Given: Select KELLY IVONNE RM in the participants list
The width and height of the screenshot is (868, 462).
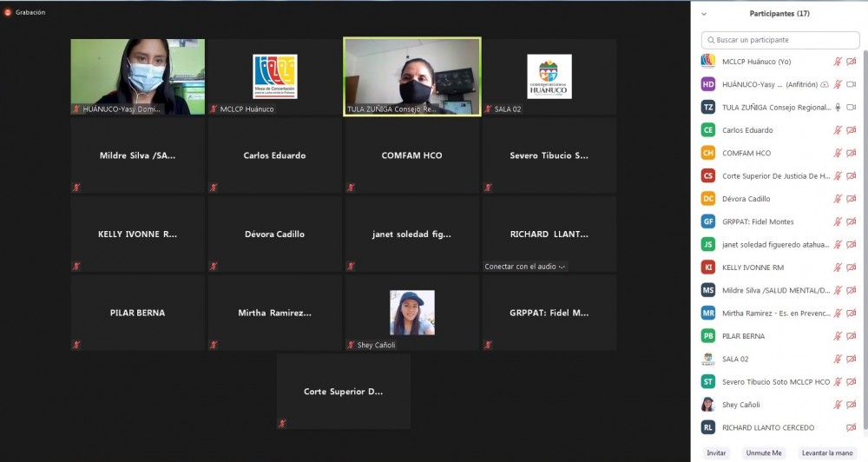Looking at the screenshot, I should click(753, 267).
